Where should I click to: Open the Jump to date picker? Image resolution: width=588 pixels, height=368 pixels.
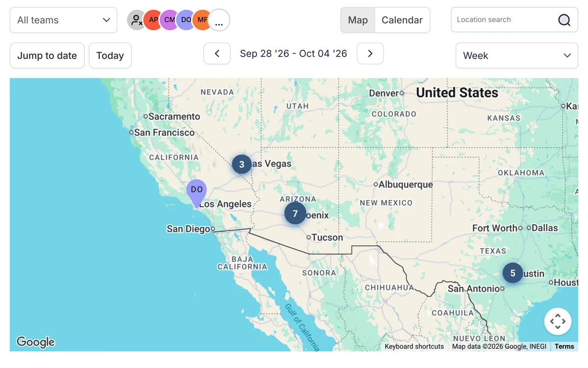click(x=47, y=55)
